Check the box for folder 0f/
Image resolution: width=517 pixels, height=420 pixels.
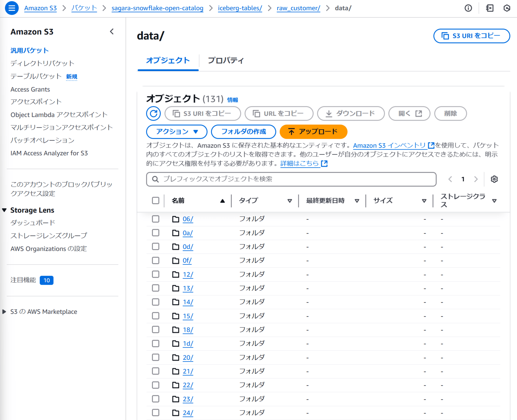(156, 260)
